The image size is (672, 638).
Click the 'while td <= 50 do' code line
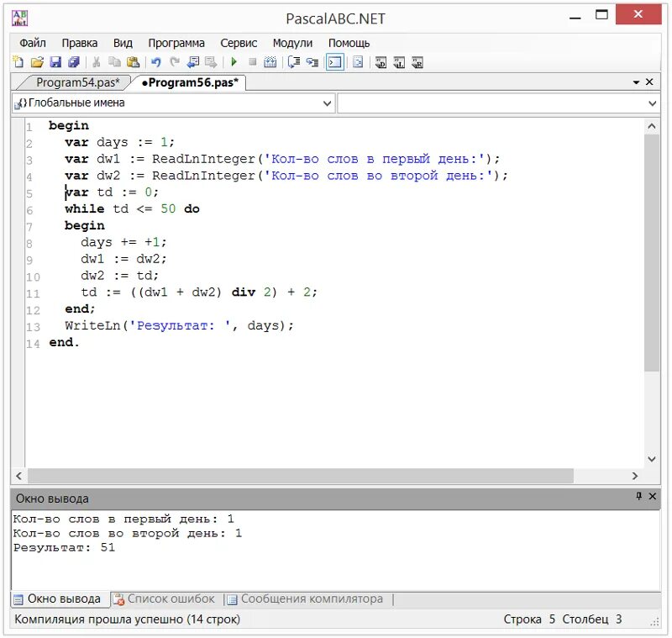[x=132, y=208]
